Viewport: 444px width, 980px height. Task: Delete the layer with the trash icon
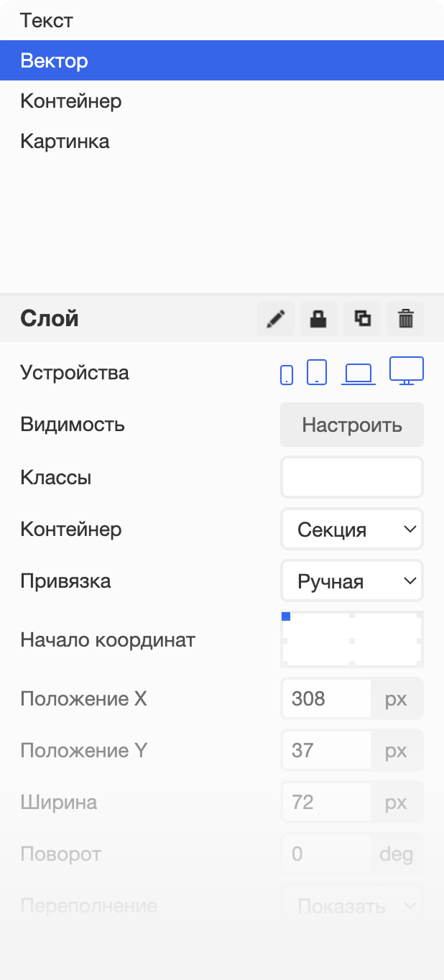(x=405, y=319)
